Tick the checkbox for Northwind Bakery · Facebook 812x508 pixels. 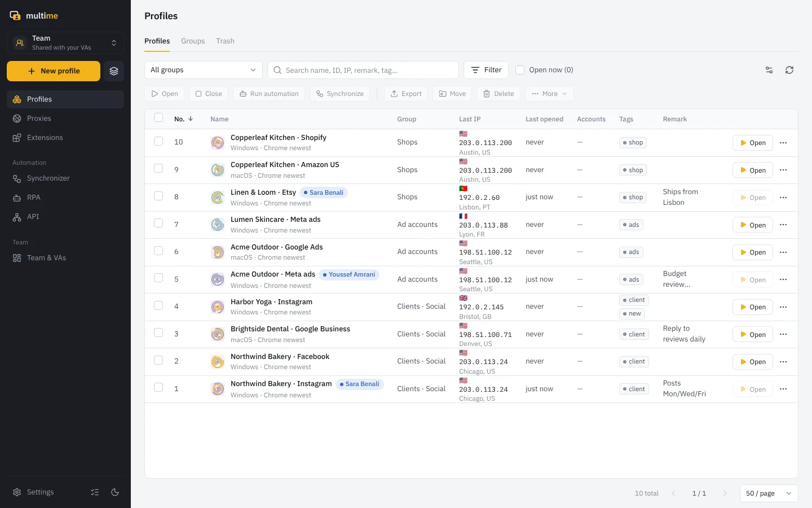coord(158,360)
